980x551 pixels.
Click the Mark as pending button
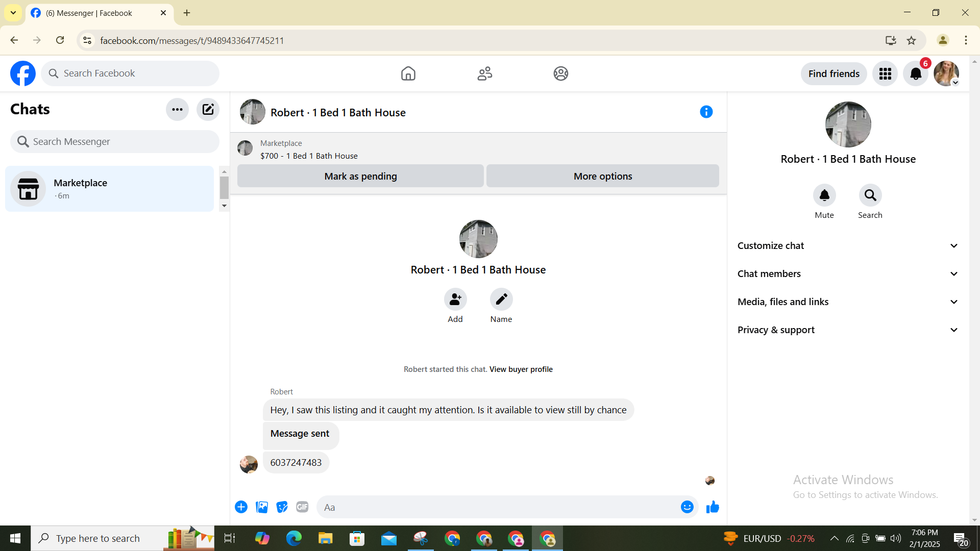(x=360, y=176)
